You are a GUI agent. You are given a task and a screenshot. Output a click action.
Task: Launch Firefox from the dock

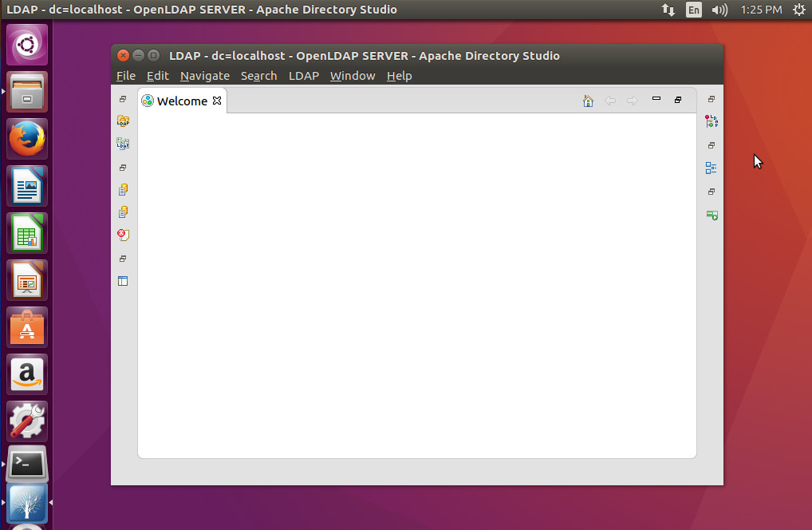[27, 139]
